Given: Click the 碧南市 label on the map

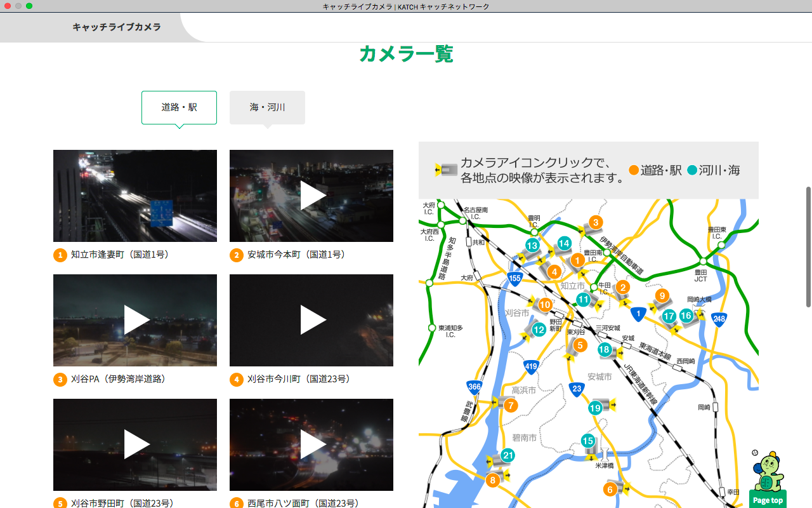Looking at the screenshot, I should click(x=525, y=438).
